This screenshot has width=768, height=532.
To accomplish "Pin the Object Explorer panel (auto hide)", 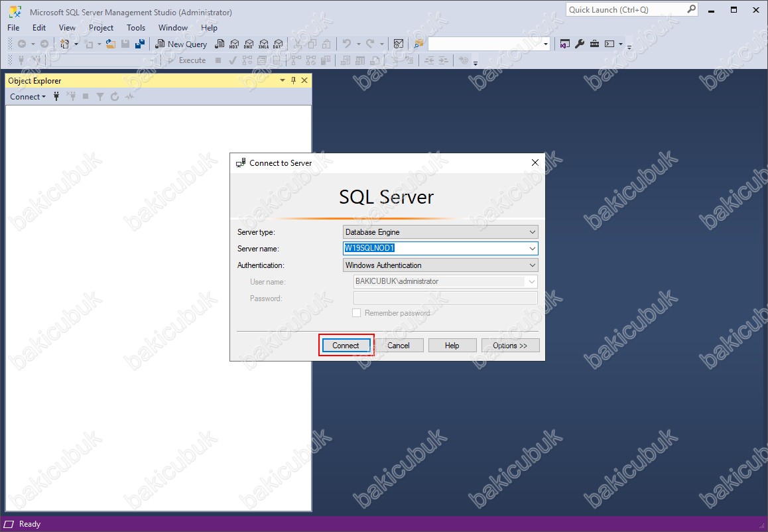I will click(293, 80).
